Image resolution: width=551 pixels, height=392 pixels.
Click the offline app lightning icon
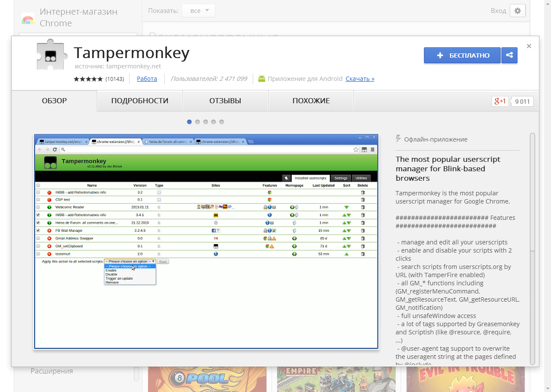click(398, 139)
